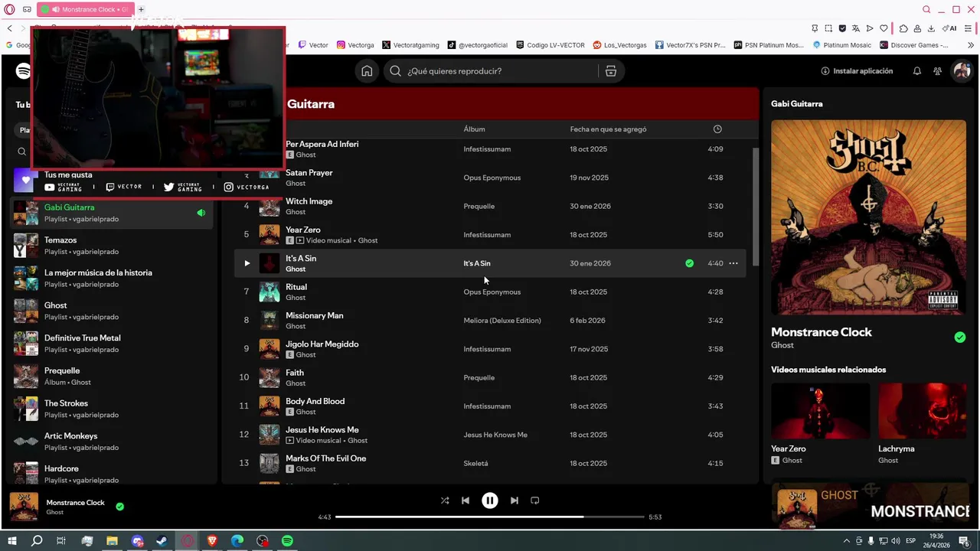Open the Prequelle album in the library
980x551 pixels.
pos(111,377)
